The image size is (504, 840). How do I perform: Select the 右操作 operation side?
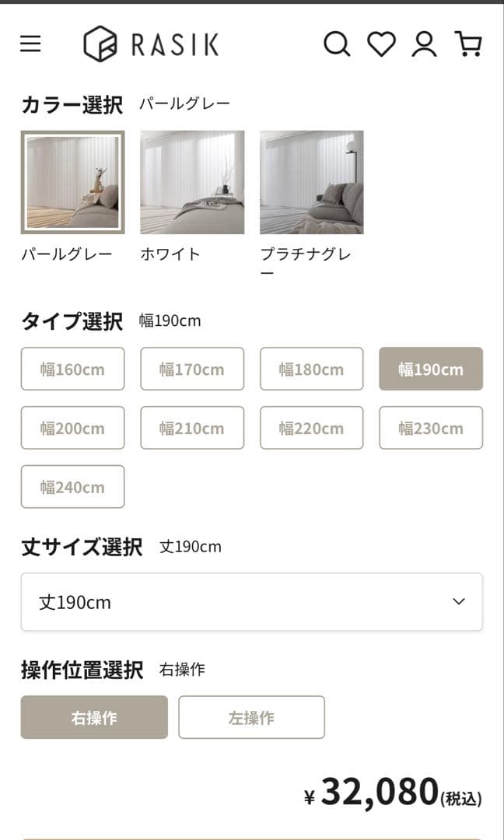(94, 717)
